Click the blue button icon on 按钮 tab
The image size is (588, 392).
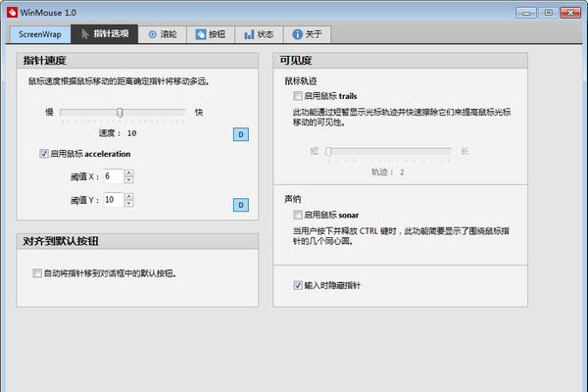201,34
